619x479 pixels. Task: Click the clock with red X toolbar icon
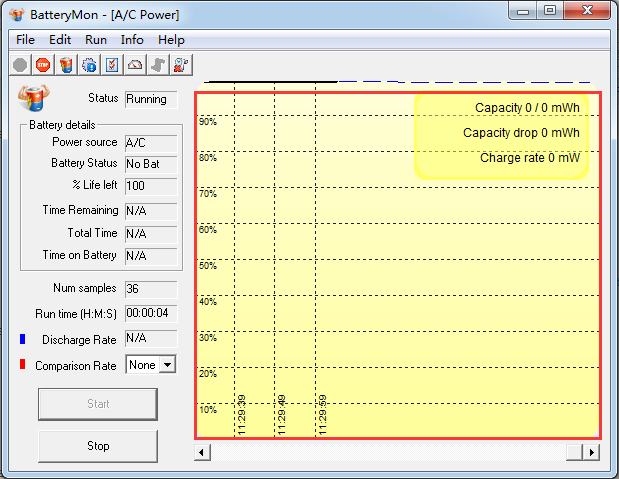pyautogui.click(x=181, y=65)
